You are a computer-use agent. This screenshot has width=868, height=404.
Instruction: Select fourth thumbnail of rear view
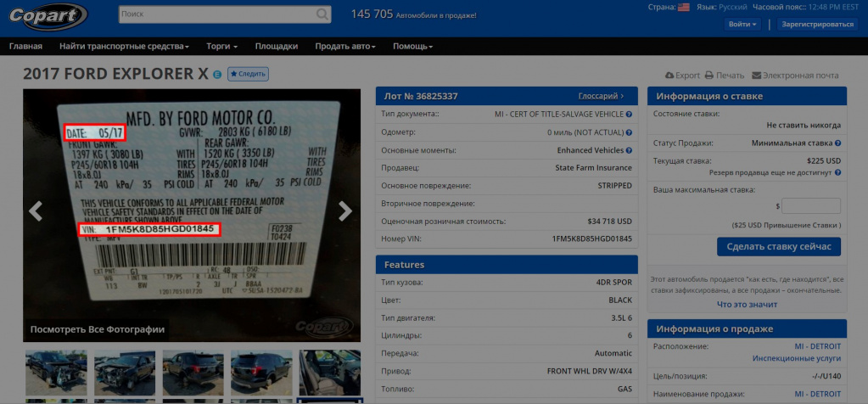[261, 373]
